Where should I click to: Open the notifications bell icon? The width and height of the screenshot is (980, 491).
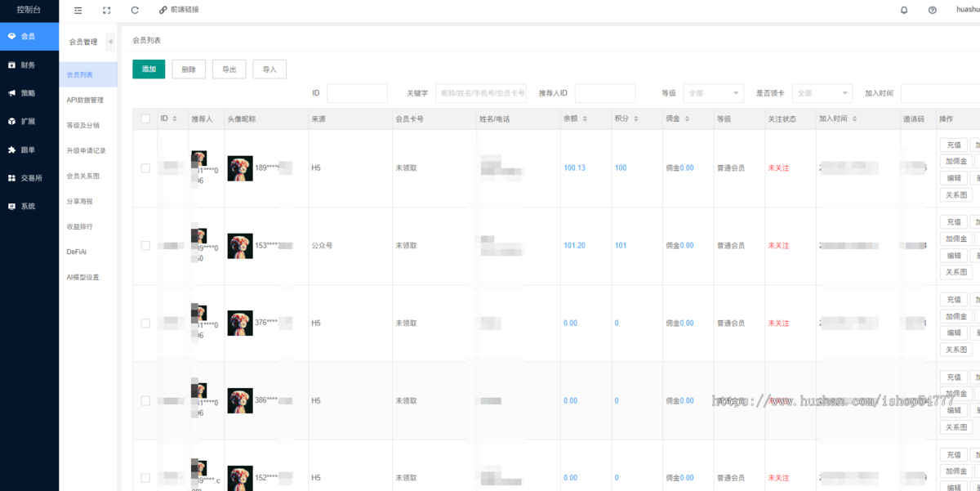(904, 10)
